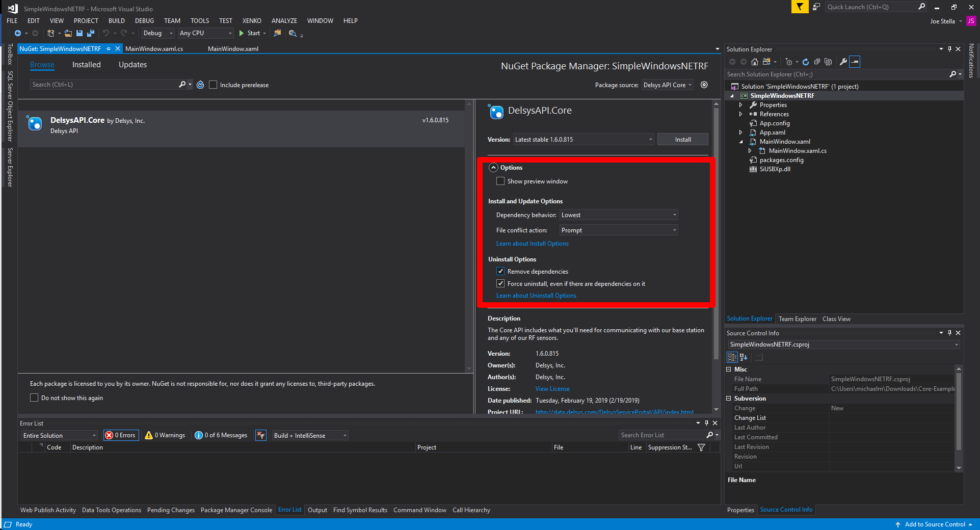Click Solution Explorer Pending Changes Filter icon
The width and height of the screenshot is (980, 530).
[x=789, y=62]
